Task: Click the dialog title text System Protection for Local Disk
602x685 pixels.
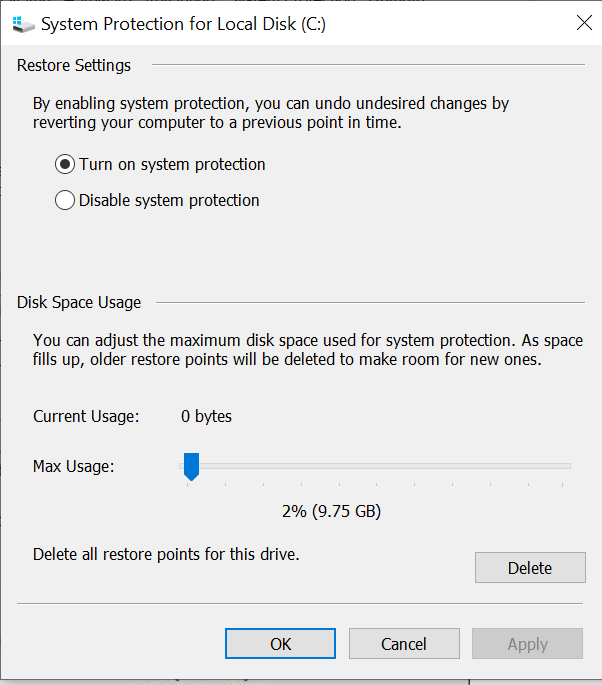Action: (183, 24)
